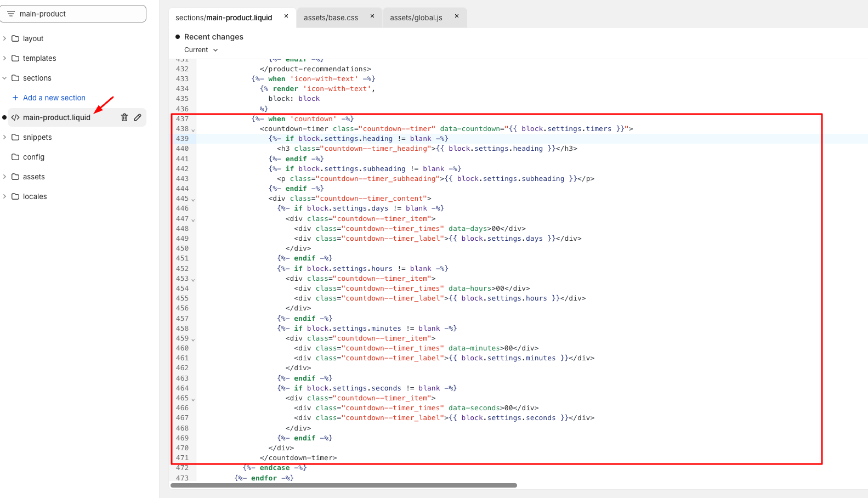Click the config folder icon

[15, 157]
